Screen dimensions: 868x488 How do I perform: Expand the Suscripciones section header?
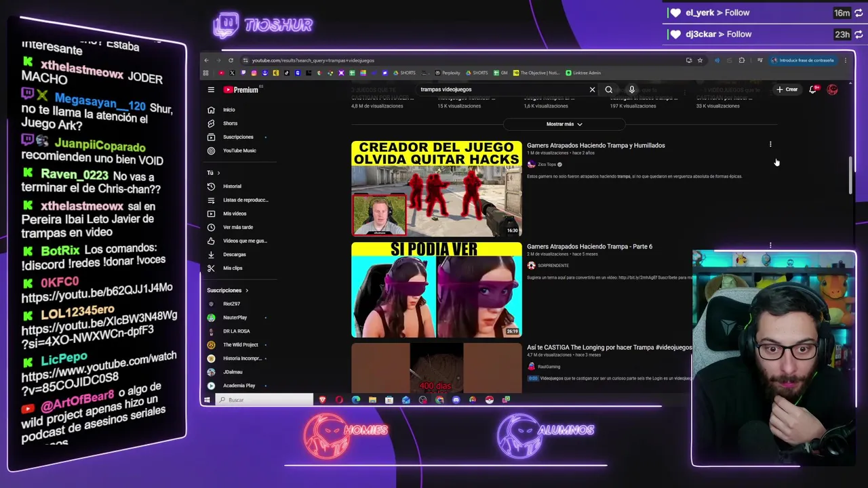227,290
